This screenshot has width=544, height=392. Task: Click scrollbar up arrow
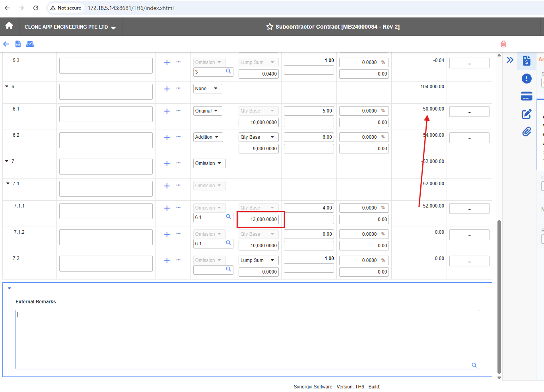[499, 55]
